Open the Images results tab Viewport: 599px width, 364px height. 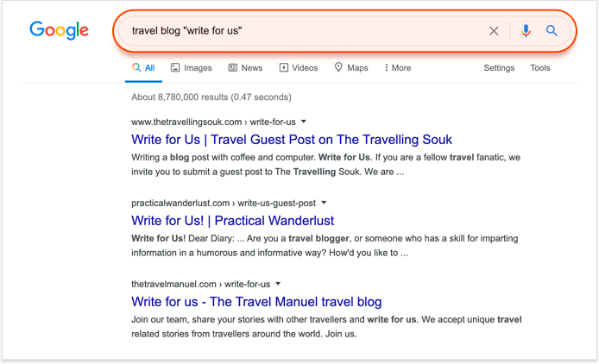click(191, 68)
